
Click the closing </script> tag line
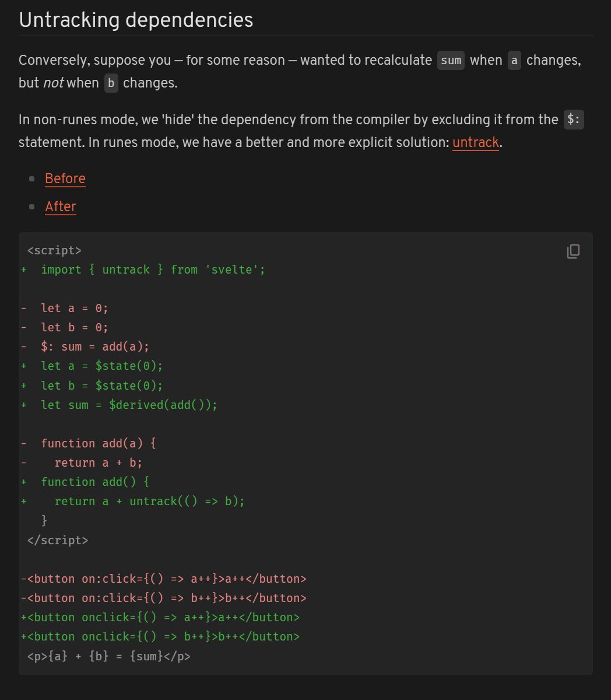(x=58, y=540)
